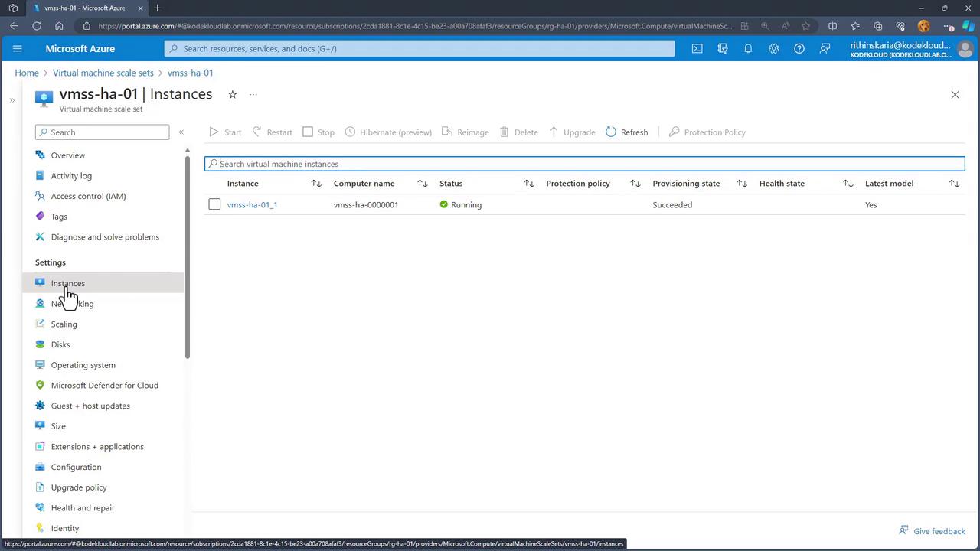The height and width of the screenshot is (551, 980).
Task: Focus the search virtual machine instances field
Action: [584, 164]
